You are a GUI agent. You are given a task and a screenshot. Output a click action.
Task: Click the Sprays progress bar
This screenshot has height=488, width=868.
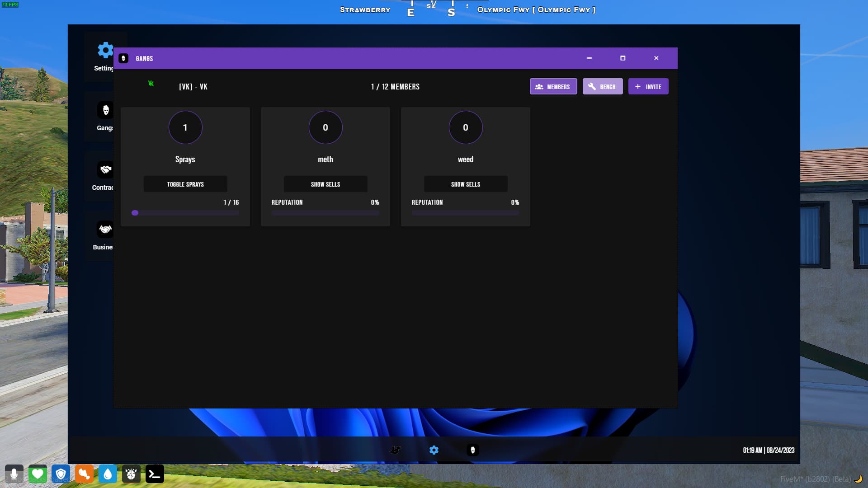point(185,213)
